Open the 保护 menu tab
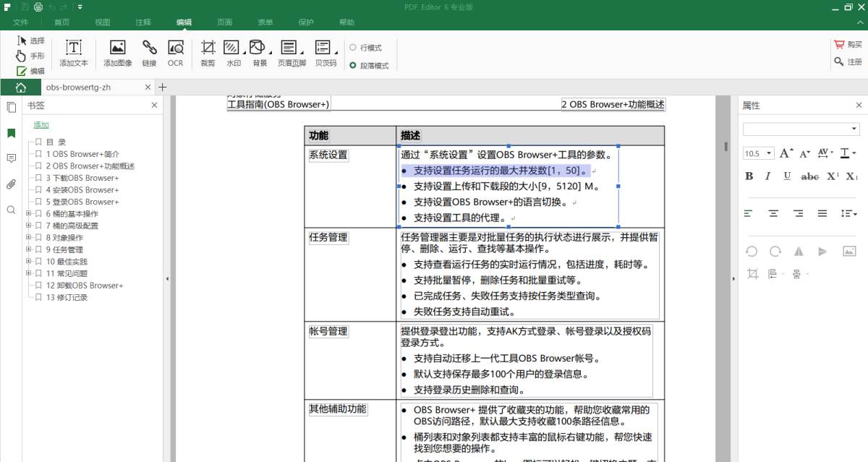Screen dimensions: 868x462 [306, 22]
